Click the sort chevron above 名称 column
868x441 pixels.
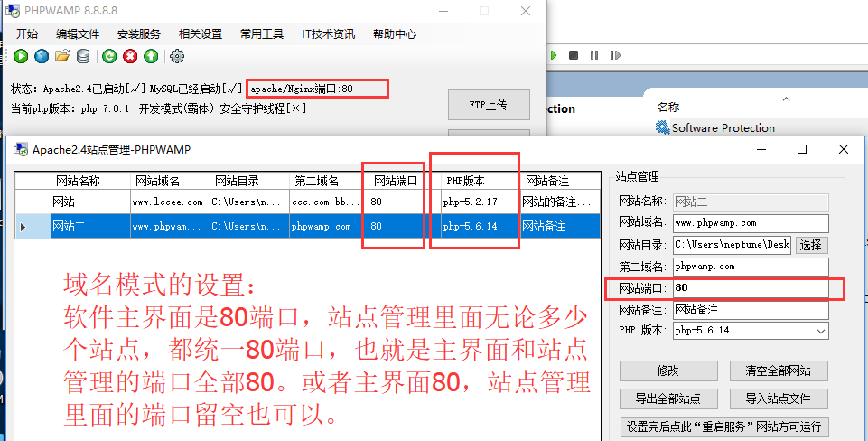(785, 99)
